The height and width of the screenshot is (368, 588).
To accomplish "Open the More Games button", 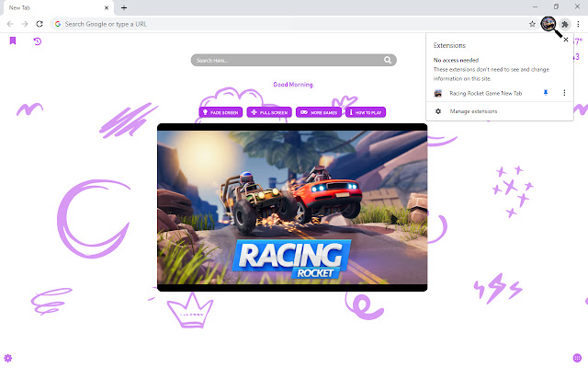I will [x=319, y=112].
